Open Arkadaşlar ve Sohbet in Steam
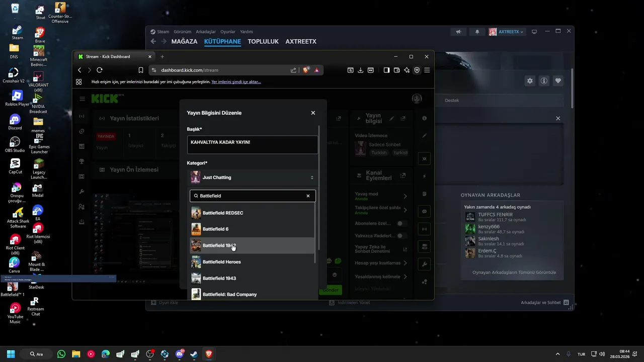The width and height of the screenshot is (644, 362). (x=545, y=303)
